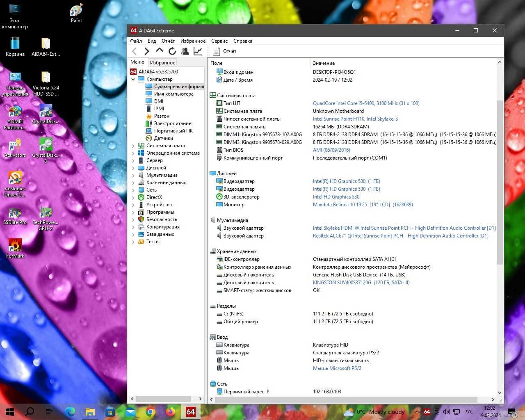This screenshot has height=420, width=525.
Task: Open the Paint desktop shortcut
Action: coord(77,13)
